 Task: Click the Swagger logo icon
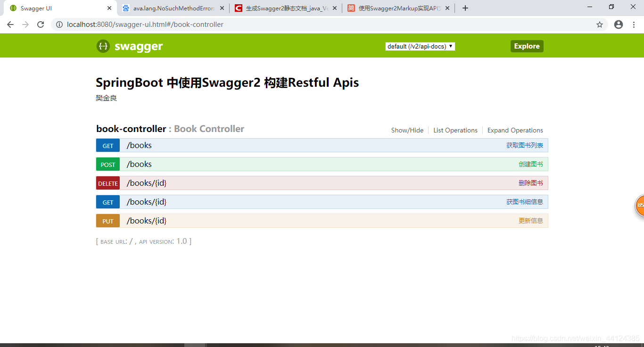(103, 46)
